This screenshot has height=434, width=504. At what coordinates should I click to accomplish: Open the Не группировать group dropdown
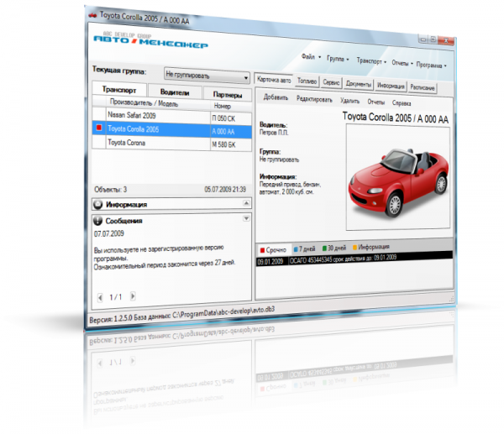point(207,76)
